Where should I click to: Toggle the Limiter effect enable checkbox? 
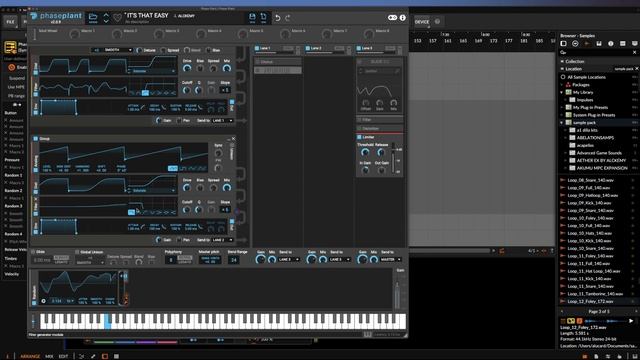360,137
